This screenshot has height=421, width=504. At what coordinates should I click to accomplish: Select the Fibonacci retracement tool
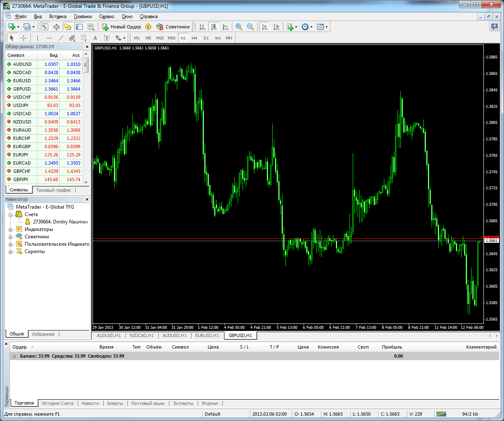coord(84,38)
